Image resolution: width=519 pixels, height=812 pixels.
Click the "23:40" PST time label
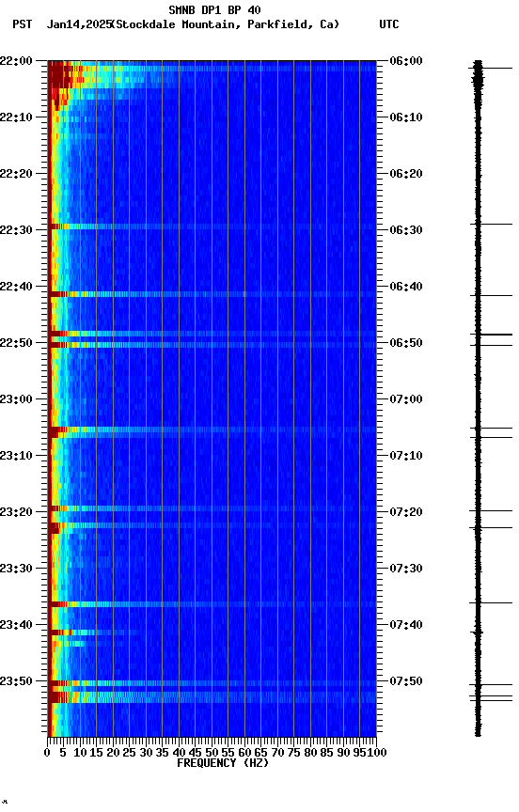[x=16, y=626]
